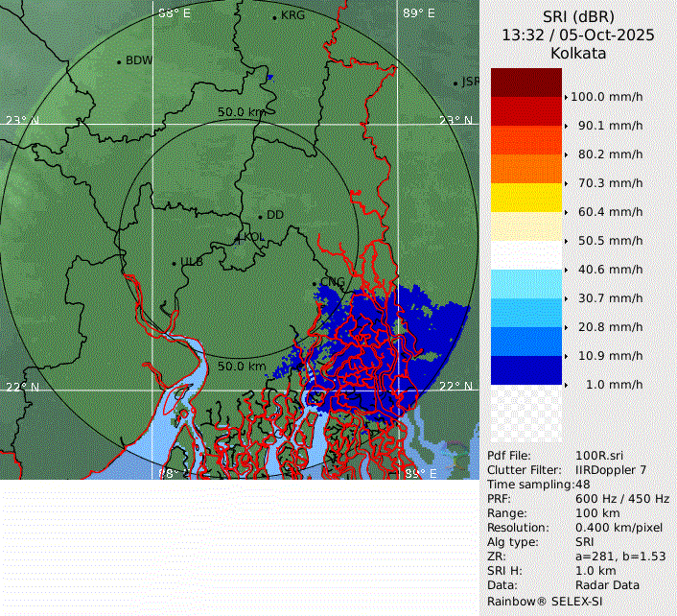Screen dimensions: 677x616
Task: Click the 1.0 mm/h legend label
Action: point(614,385)
